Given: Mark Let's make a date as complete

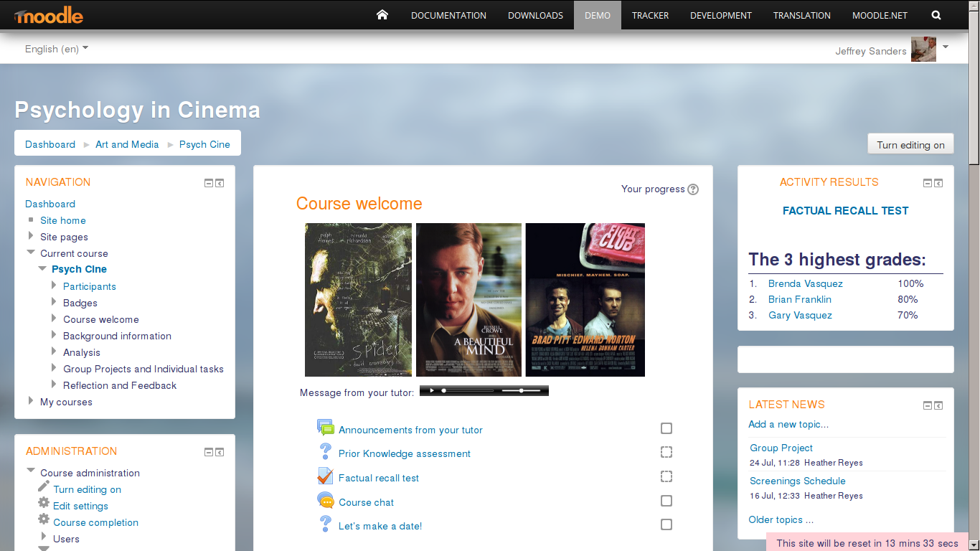Looking at the screenshot, I should [x=666, y=524].
